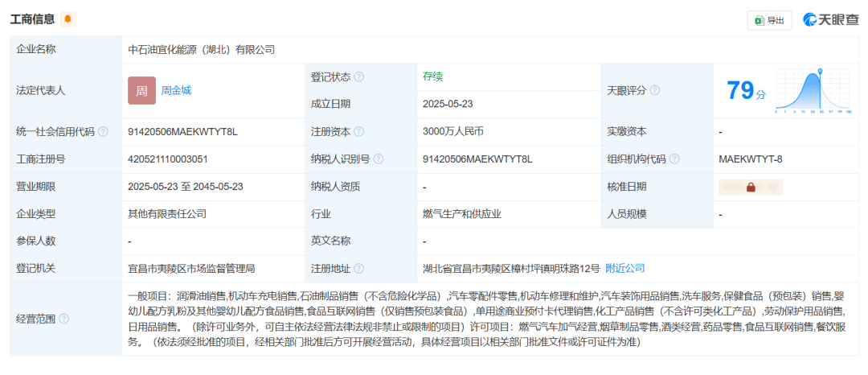Click the 周 avatar badge
The width and height of the screenshot is (868, 375).
coord(141,91)
